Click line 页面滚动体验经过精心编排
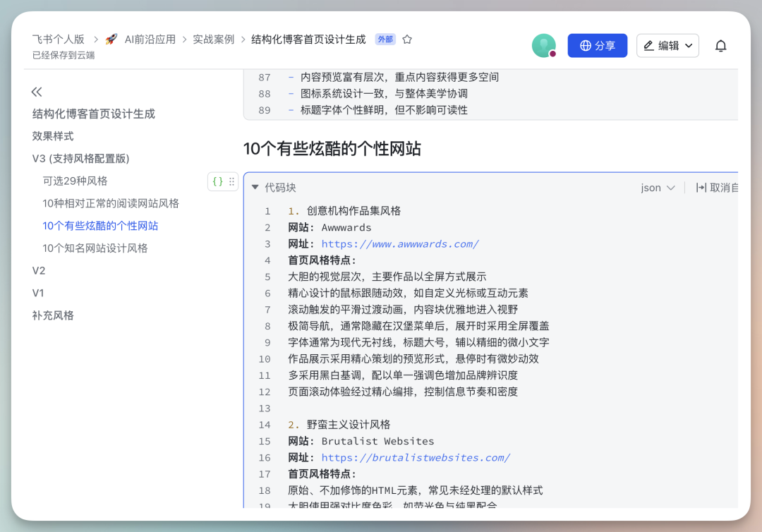The image size is (762, 532). tap(403, 392)
